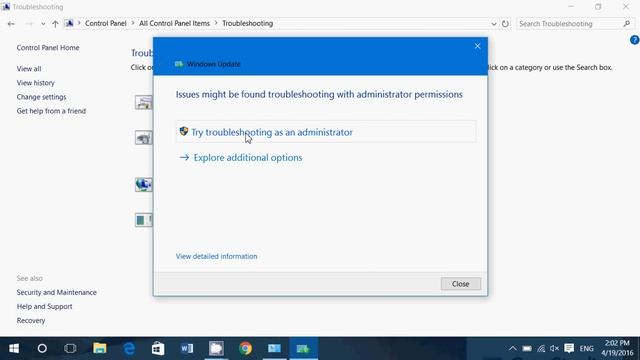
Task: Click Try troubleshooting as an administrator
Action: point(326,132)
